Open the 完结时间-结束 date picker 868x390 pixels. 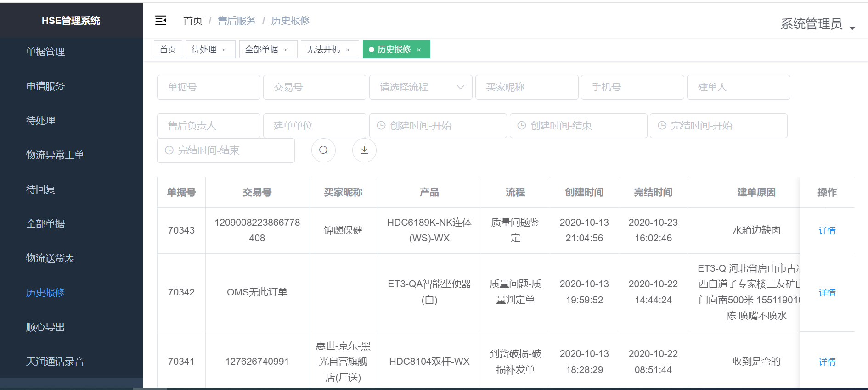pyautogui.click(x=225, y=150)
